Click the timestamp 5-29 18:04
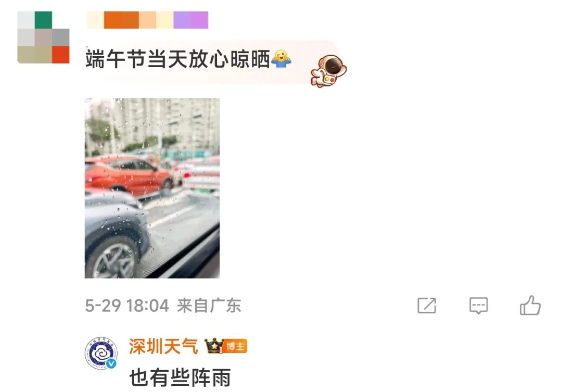The width and height of the screenshot is (562, 392). [127, 306]
